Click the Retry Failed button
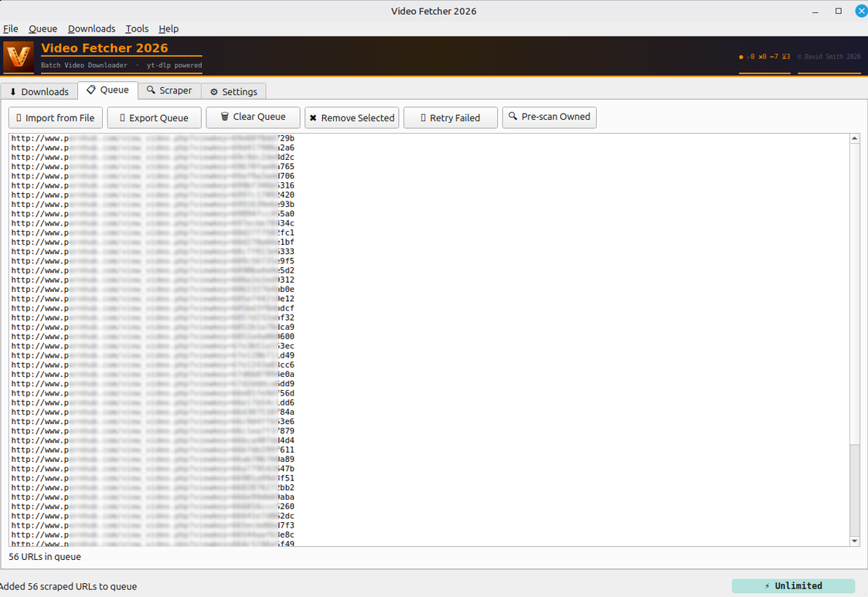The width and height of the screenshot is (868, 597). [x=450, y=118]
